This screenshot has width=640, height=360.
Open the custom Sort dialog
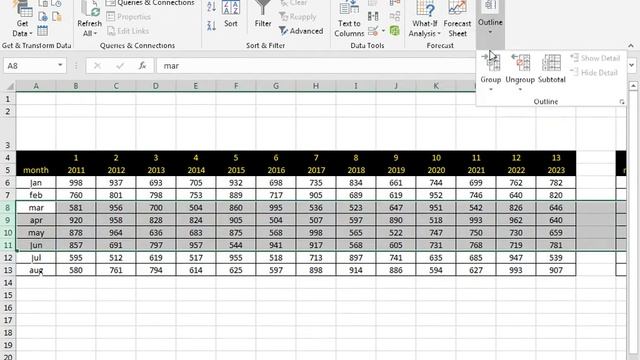point(231,14)
